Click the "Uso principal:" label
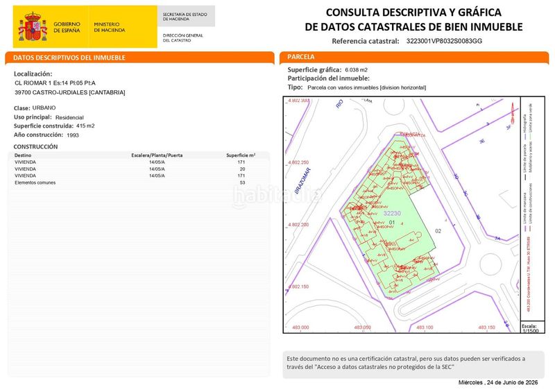The image size is (555, 392). (x=33, y=117)
